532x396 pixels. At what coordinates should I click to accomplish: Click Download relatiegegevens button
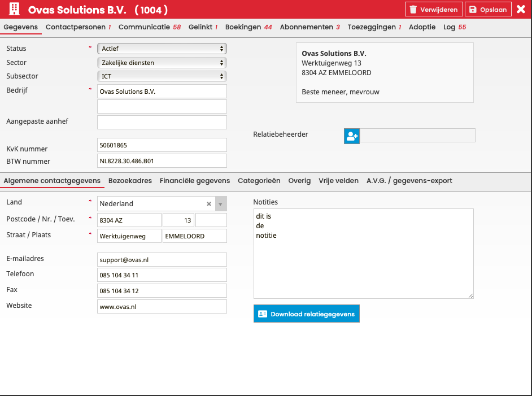pos(306,314)
